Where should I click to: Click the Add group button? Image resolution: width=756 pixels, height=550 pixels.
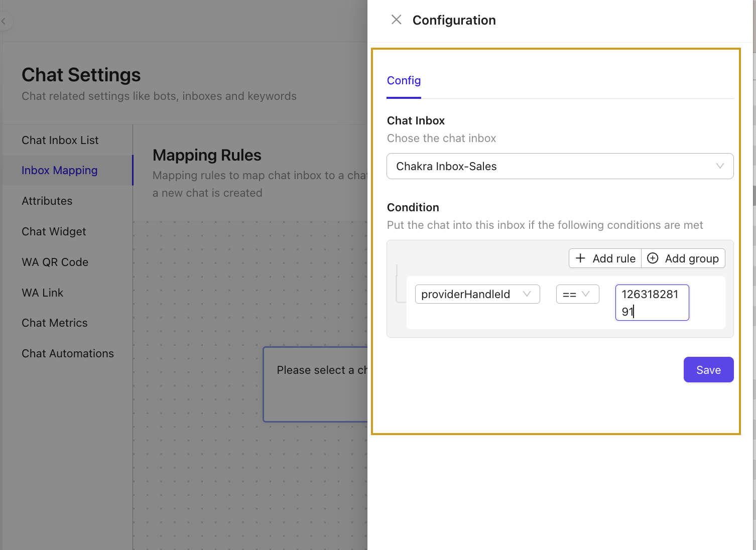684,258
